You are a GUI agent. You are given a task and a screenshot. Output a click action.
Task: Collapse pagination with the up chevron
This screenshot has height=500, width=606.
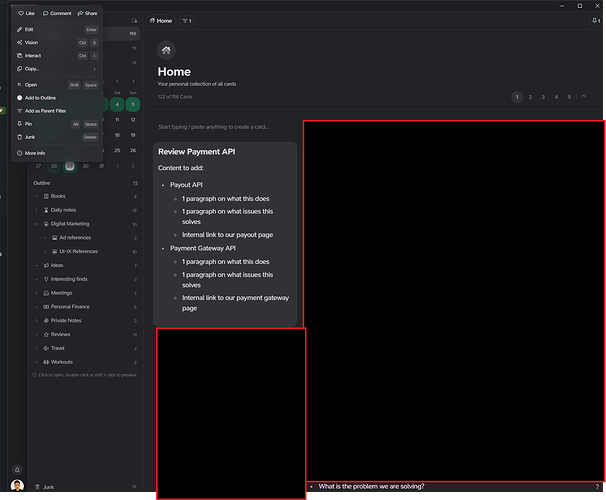point(584,97)
